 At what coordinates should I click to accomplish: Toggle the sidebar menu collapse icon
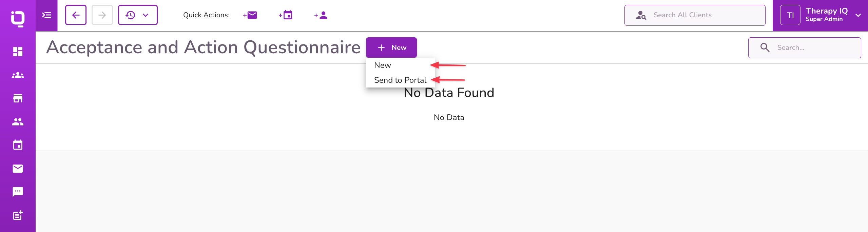[x=46, y=15]
